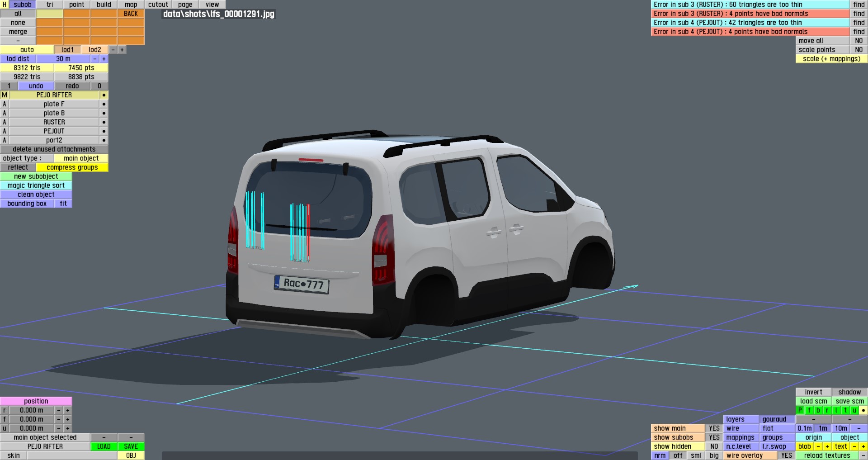Click the dot button beside the u view

(x=863, y=410)
